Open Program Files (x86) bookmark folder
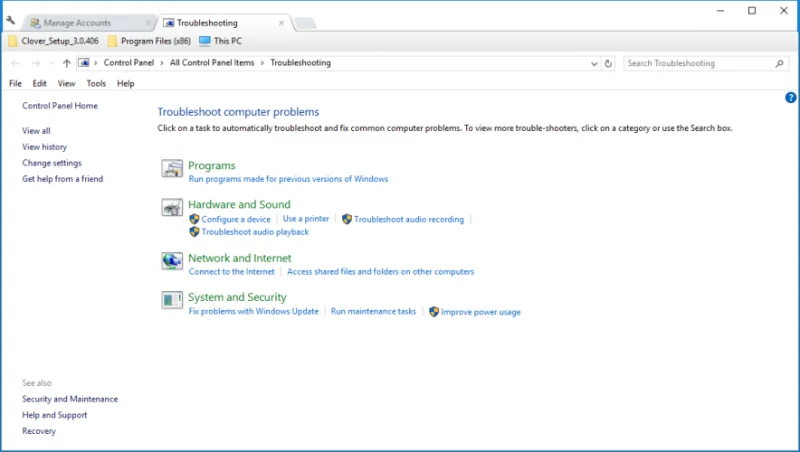The width and height of the screenshot is (800, 452). point(149,41)
